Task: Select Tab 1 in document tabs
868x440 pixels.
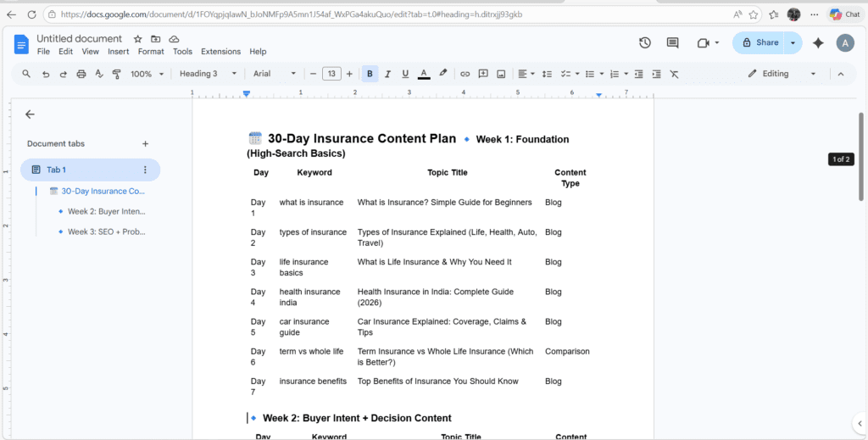Action: pos(90,170)
